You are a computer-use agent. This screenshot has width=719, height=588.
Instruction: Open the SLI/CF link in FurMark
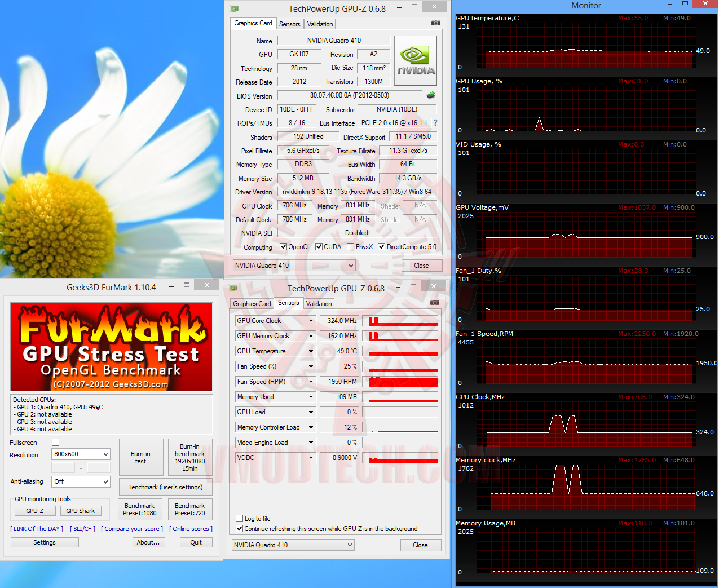(82, 529)
